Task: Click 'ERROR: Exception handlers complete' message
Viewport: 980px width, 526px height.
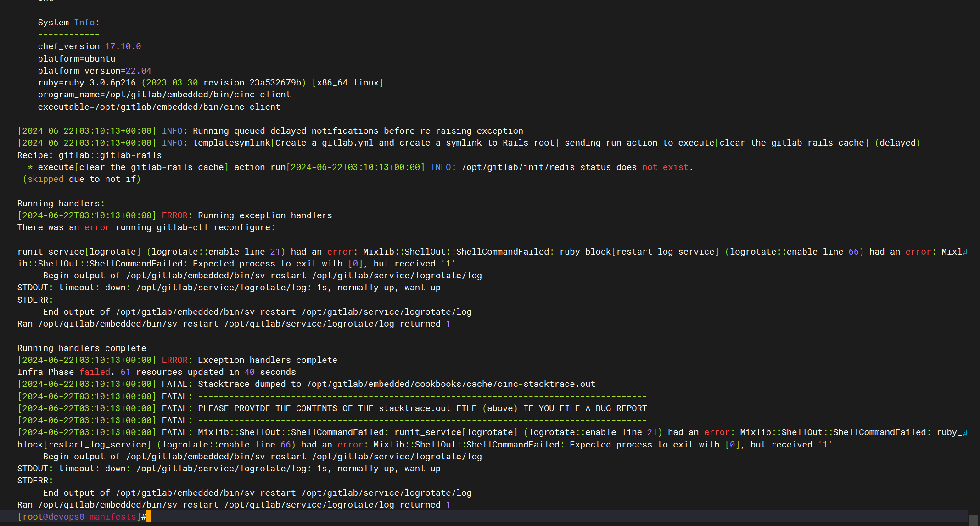Action: point(249,360)
